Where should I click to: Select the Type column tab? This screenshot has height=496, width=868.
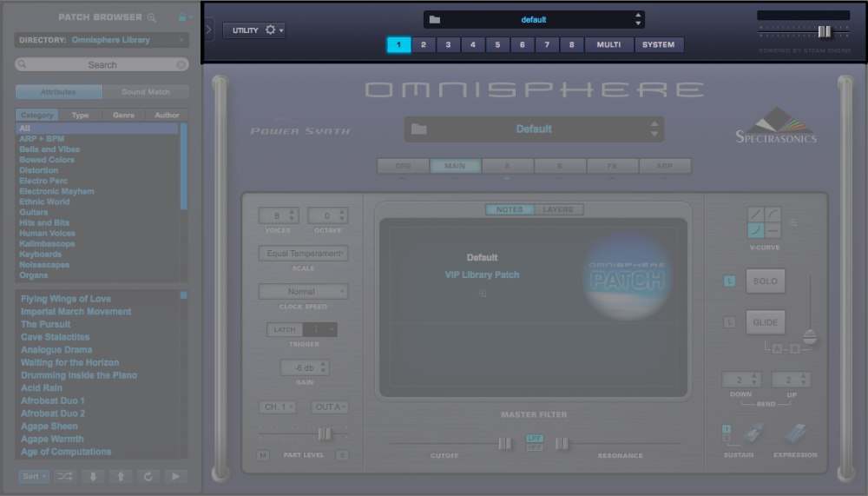(x=80, y=116)
